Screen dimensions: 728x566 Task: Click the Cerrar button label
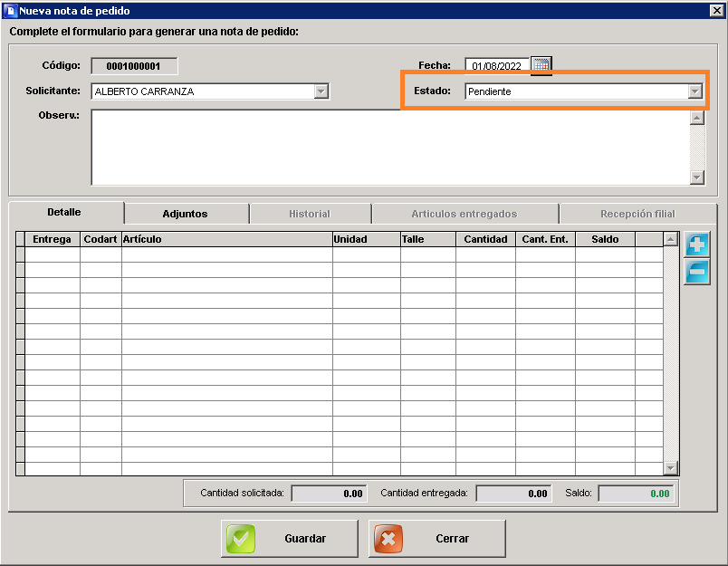point(452,539)
